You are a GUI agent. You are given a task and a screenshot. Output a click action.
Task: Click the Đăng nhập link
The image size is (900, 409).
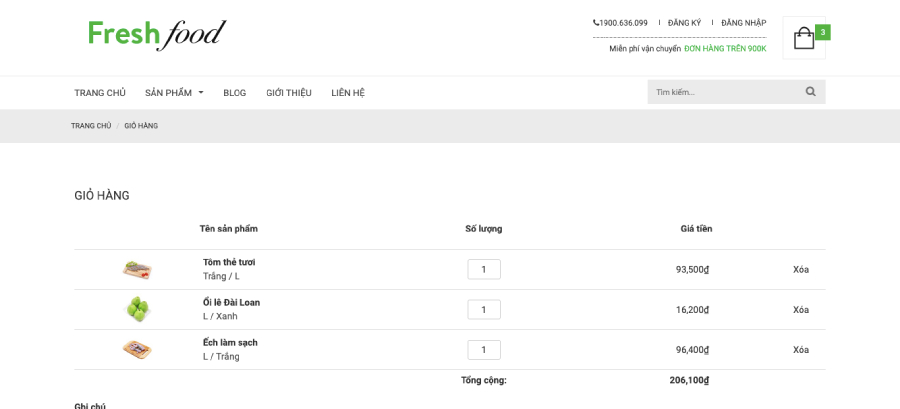743,23
